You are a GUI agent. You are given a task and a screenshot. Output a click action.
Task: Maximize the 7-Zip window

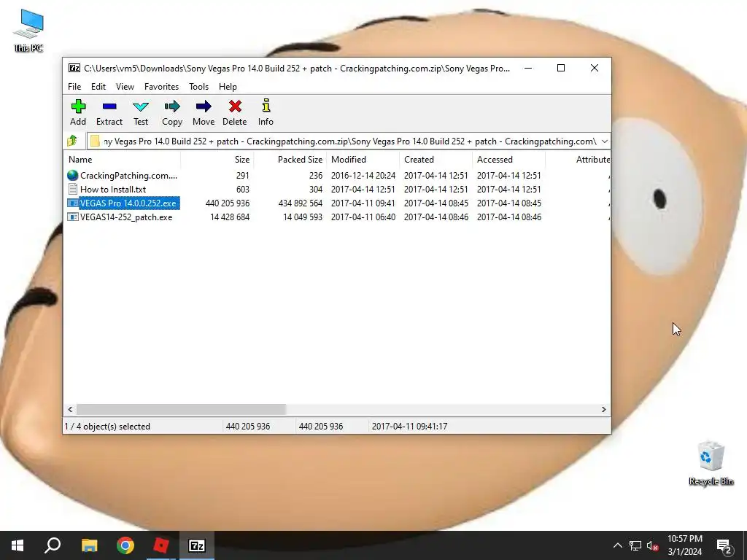click(x=561, y=68)
